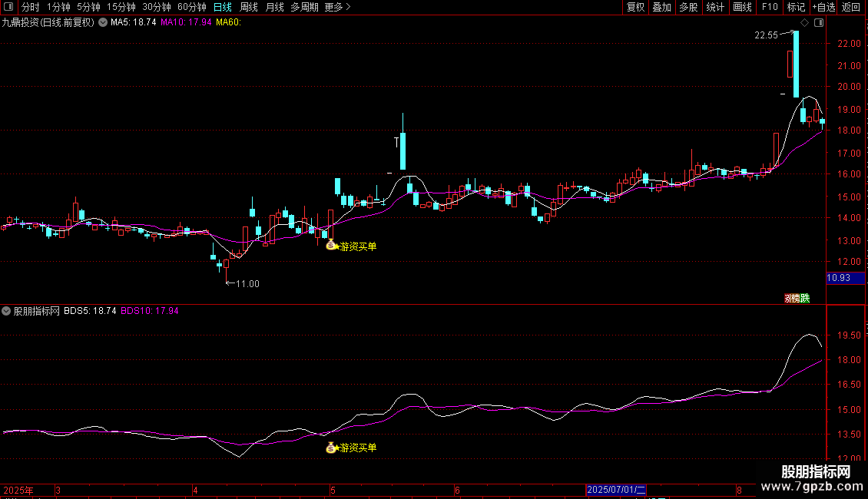The width and height of the screenshot is (868, 499).
Task: Activate the 画线 drawing tool
Action: coord(742,7)
